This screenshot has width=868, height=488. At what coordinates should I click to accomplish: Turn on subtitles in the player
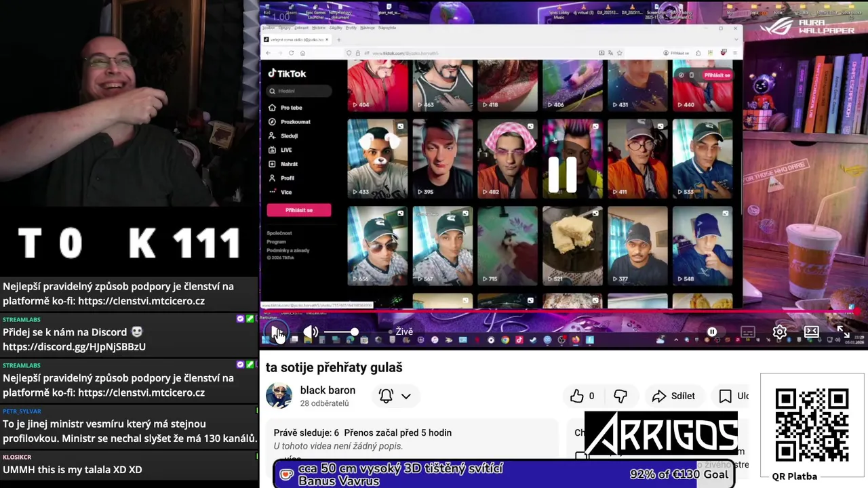[748, 332]
